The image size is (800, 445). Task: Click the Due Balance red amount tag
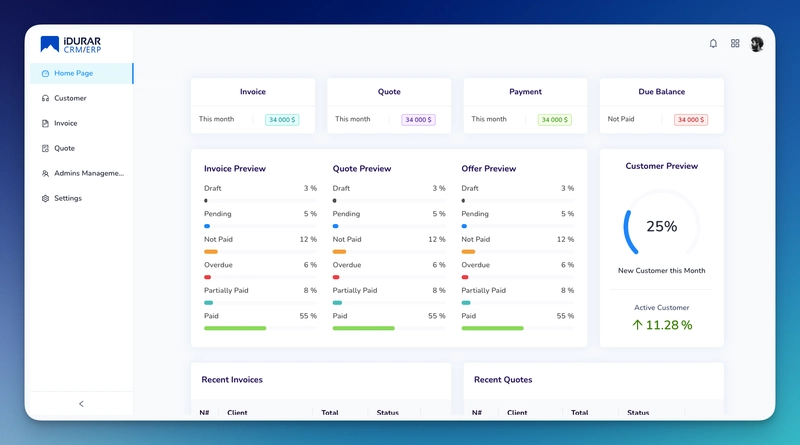(691, 120)
